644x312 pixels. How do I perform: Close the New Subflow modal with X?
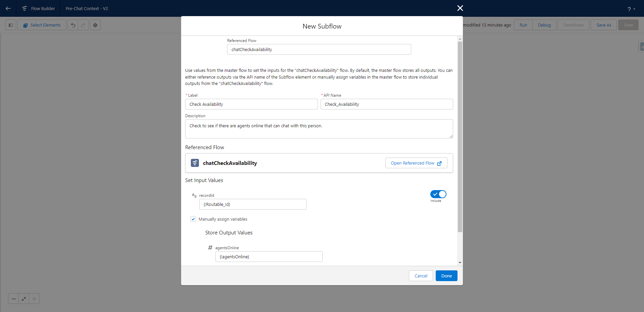coord(460,8)
